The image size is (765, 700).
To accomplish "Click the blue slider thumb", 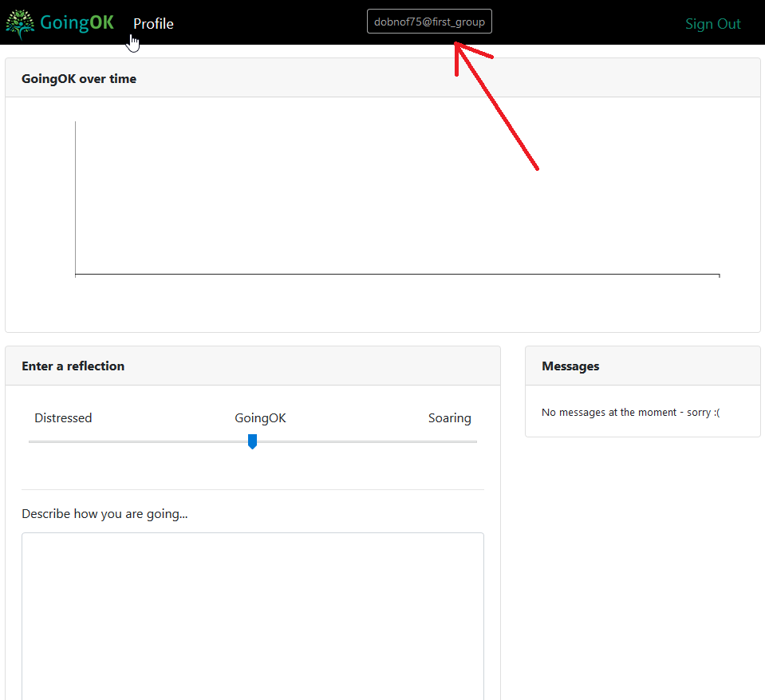I will point(252,441).
